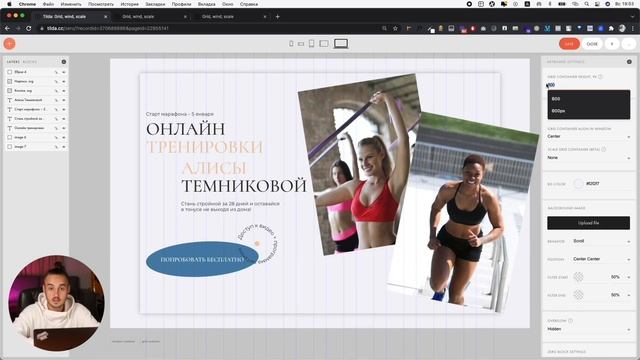Image resolution: width=640 pixels, height=360 pixels.
Task: Open the Изменить menu in menu bar
Action: (x=71, y=4)
